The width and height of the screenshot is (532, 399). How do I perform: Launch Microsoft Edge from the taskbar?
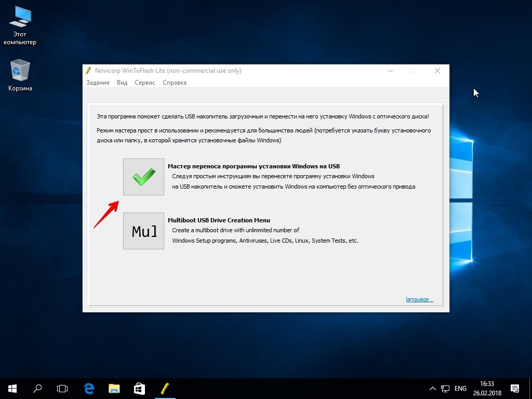[89, 389]
